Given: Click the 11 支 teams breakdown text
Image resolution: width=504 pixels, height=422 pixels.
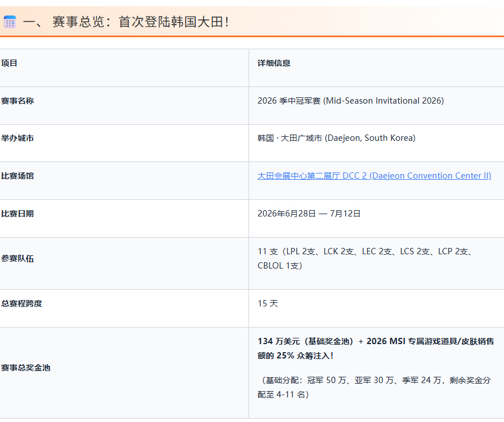Looking at the screenshot, I should coord(366,258).
